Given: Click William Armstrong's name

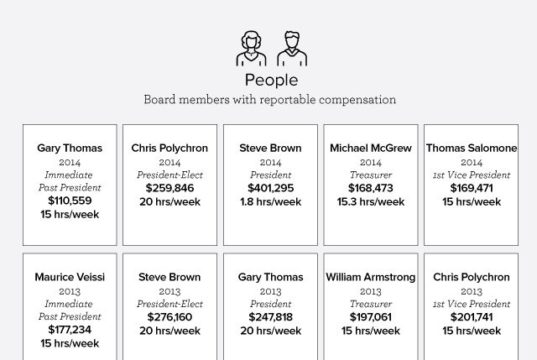Looking at the screenshot, I should point(371,277).
